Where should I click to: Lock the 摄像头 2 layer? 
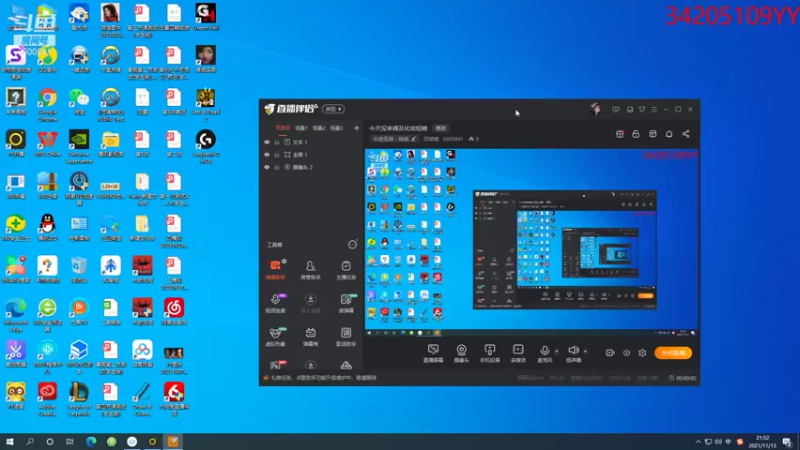[x=277, y=167]
